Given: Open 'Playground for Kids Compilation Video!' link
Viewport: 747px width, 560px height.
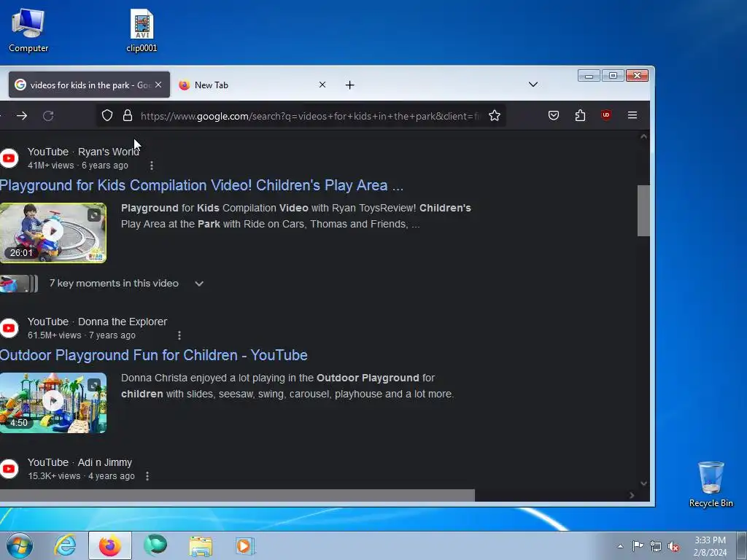Looking at the screenshot, I should pos(201,185).
